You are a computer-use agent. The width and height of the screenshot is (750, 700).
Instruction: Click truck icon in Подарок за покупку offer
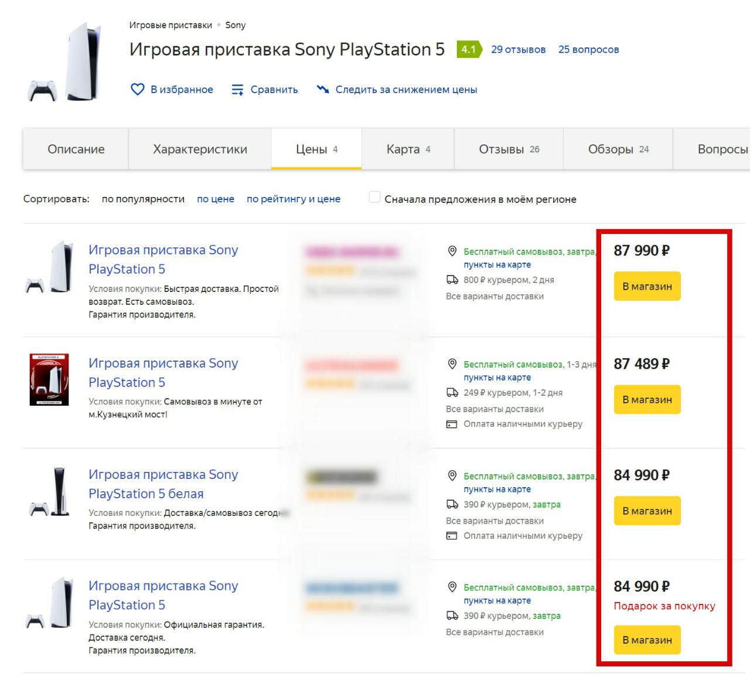[452, 616]
